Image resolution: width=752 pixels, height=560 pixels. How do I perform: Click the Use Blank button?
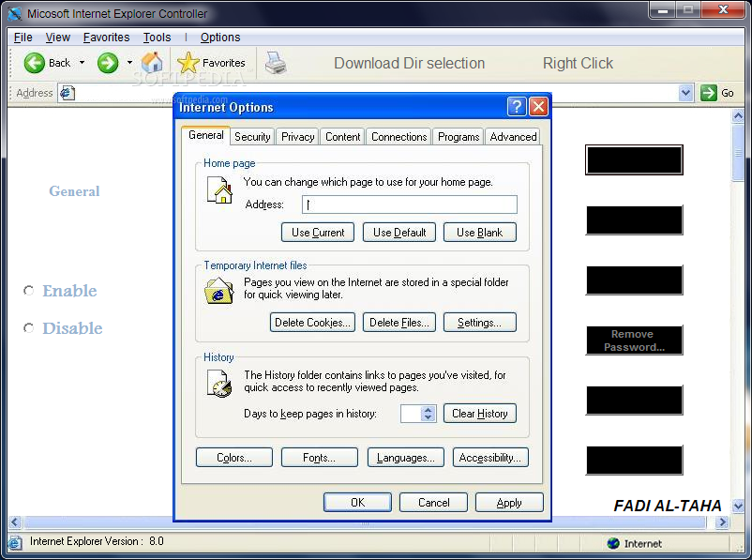click(479, 233)
